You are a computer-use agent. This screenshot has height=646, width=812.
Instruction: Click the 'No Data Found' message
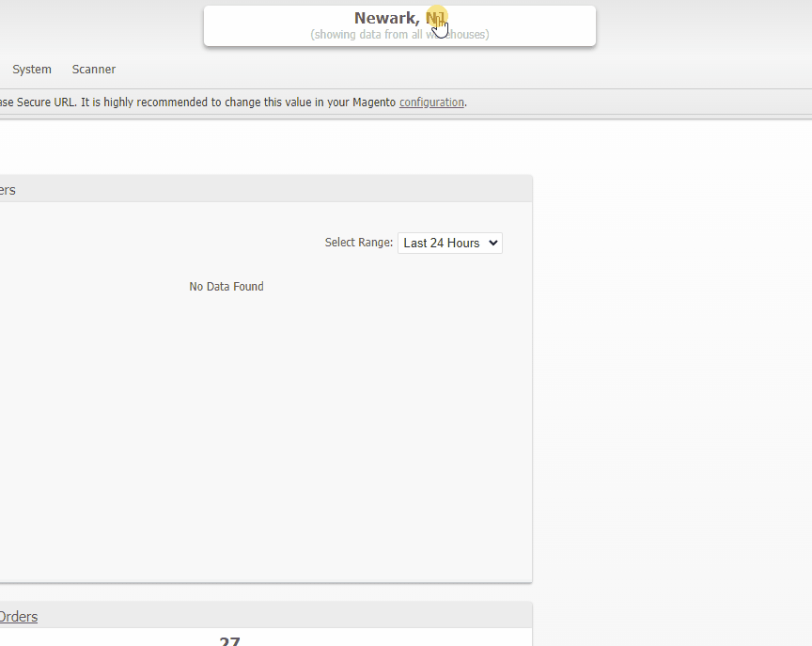(x=226, y=287)
